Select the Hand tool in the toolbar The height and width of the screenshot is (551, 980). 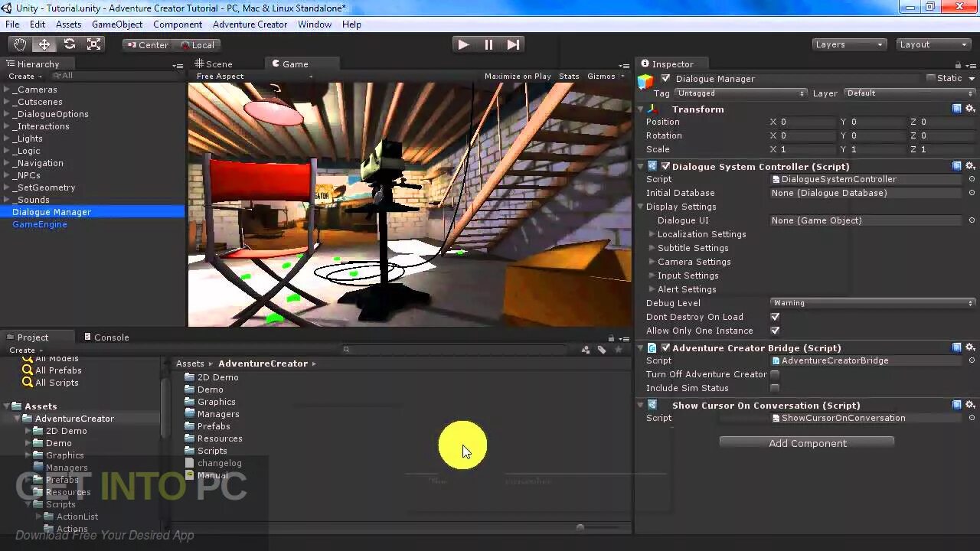[x=19, y=44]
